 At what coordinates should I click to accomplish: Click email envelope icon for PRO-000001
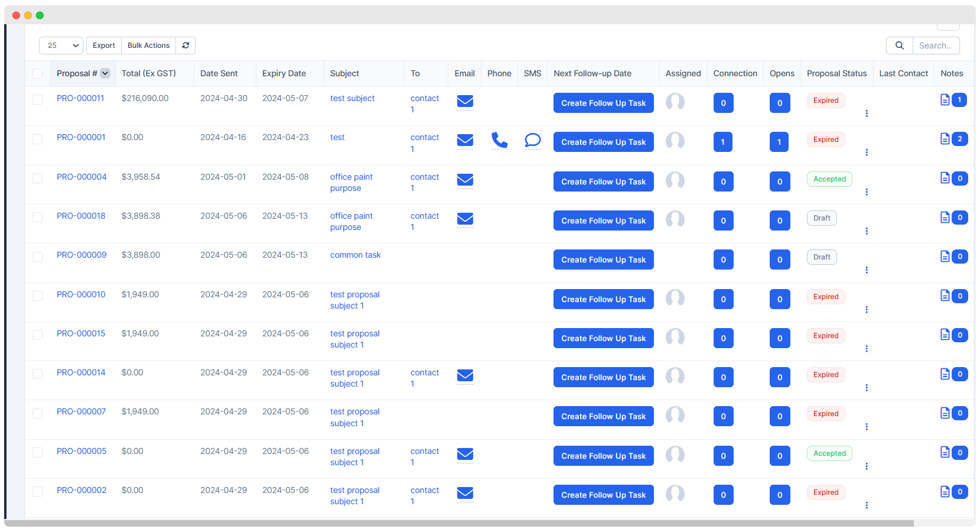465,140
